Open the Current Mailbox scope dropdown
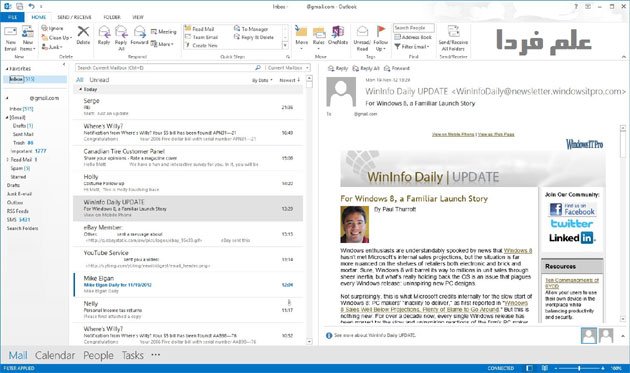Viewport: 630px width, 373px height. [x=288, y=68]
